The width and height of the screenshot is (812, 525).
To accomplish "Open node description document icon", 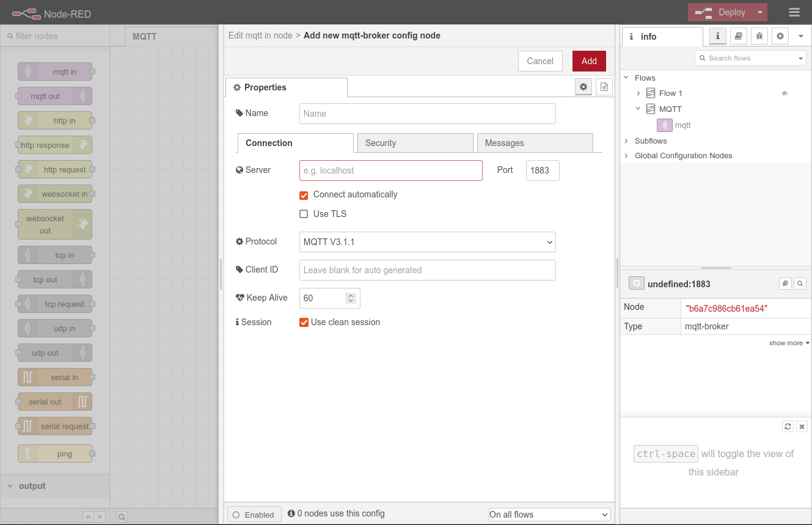I will click(604, 87).
